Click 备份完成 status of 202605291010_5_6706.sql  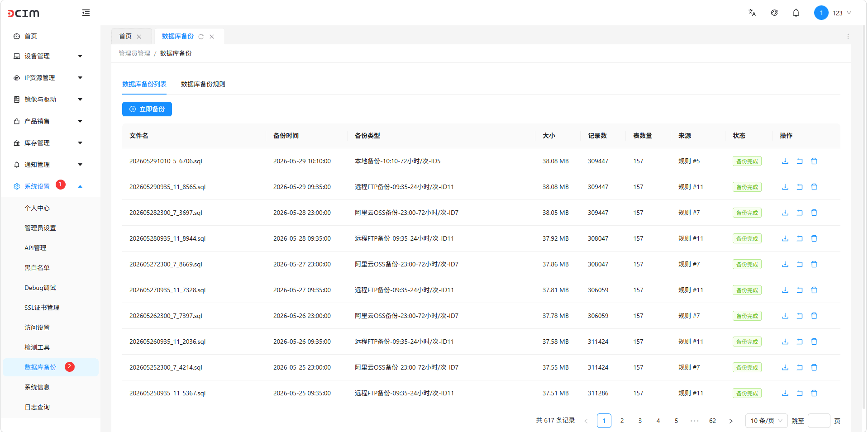pyautogui.click(x=747, y=161)
